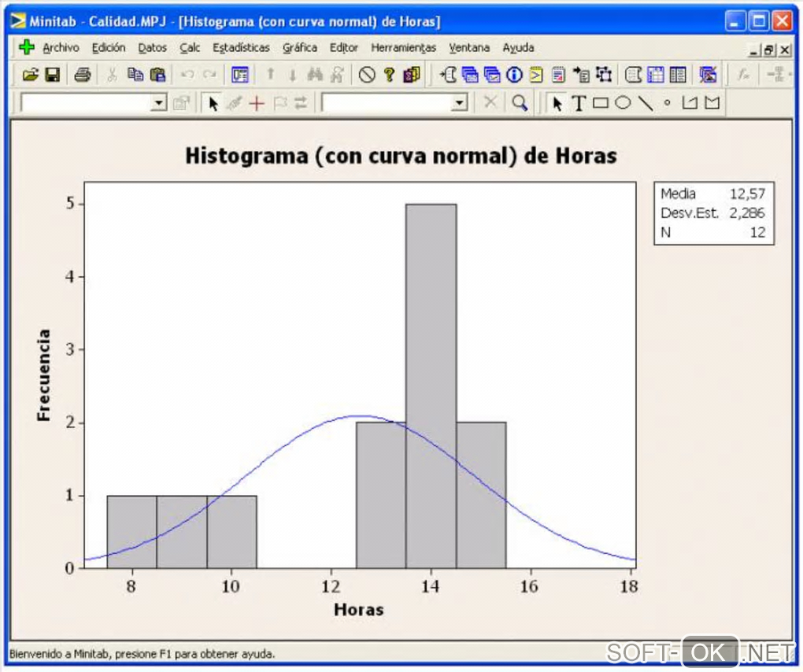This screenshot has width=803, height=672.
Task: Select the 'Horas' X-axis label
Action: [x=358, y=610]
